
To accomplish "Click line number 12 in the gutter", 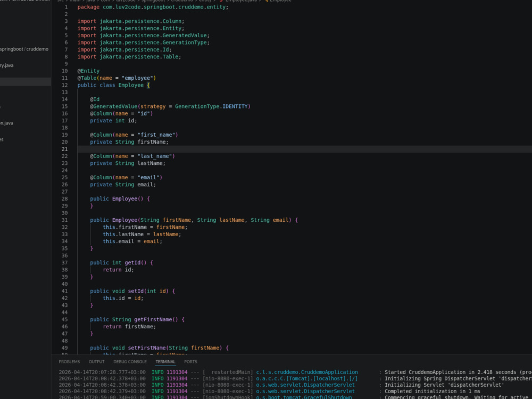I will pyautogui.click(x=64, y=85).
